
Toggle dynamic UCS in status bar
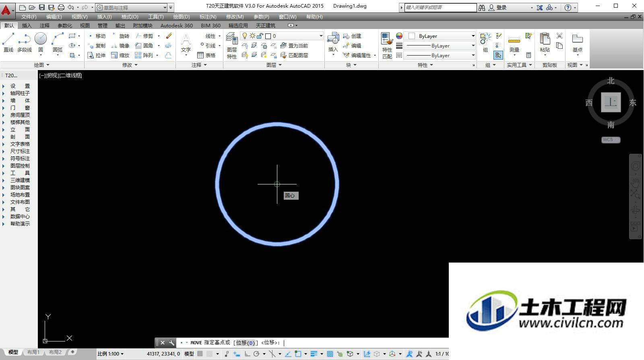367,354
